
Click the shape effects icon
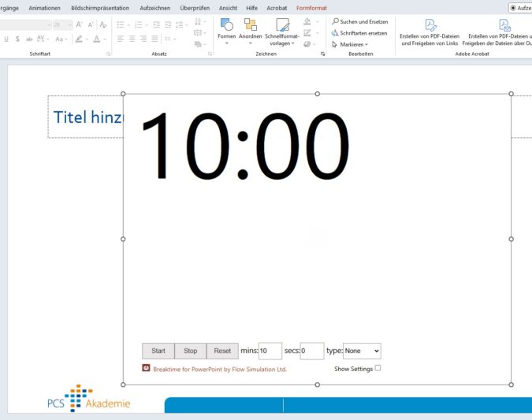coord(307,44)
